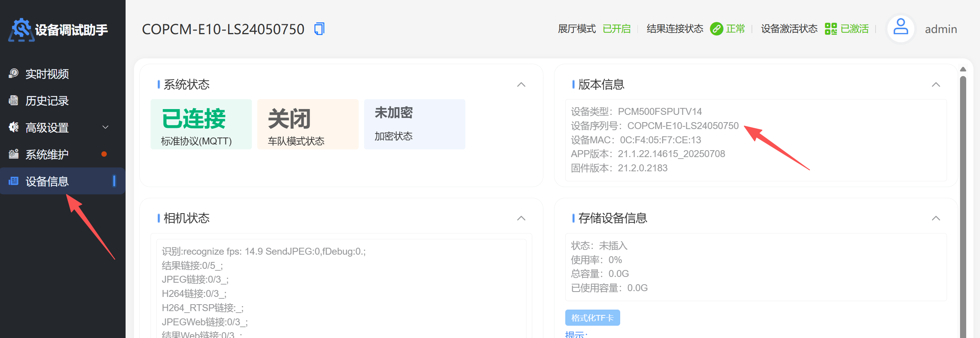Click the 状态：未插入 storage line
The image size is (980, 338).
(x=599, y=245)
